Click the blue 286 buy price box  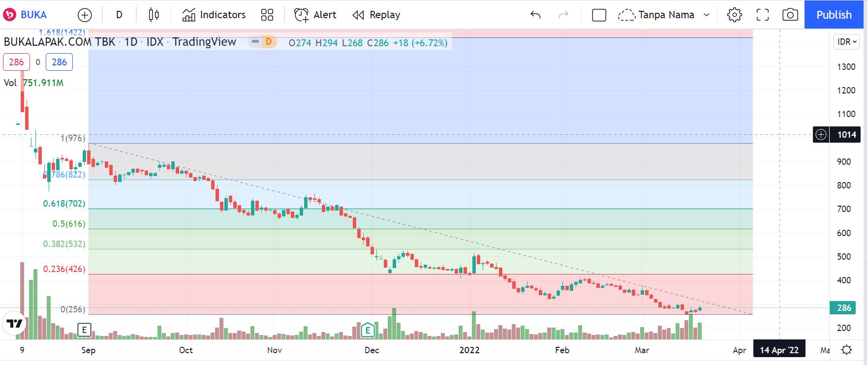[x=59, y=62]
